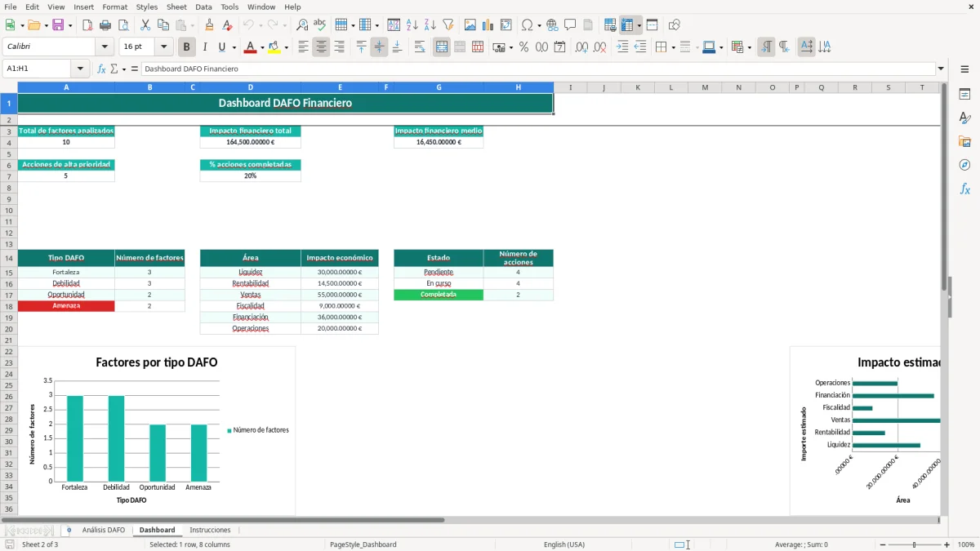Screen dimensions: 980x551
Task: Click the formula input line
Action: coord(537,69)
